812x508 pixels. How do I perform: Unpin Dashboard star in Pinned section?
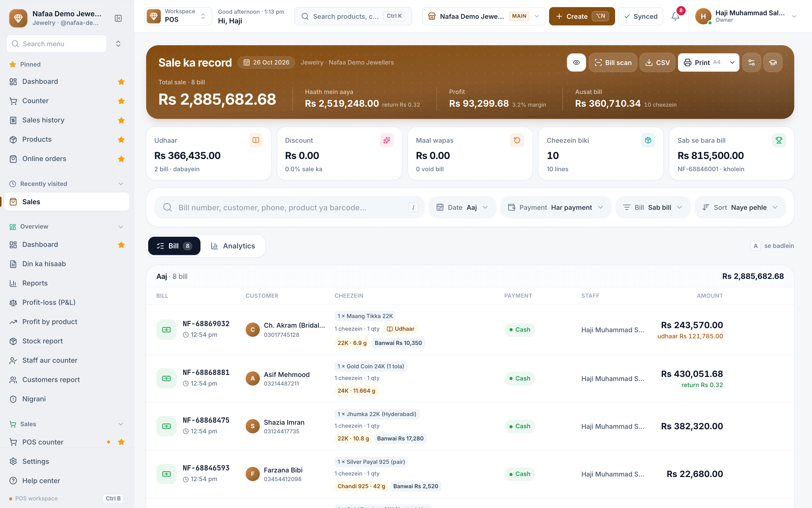122,82
